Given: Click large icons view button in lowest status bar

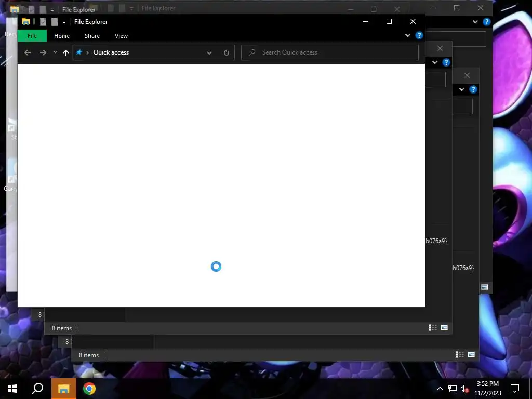Looking at the screenshot, I should pos(471,354).
